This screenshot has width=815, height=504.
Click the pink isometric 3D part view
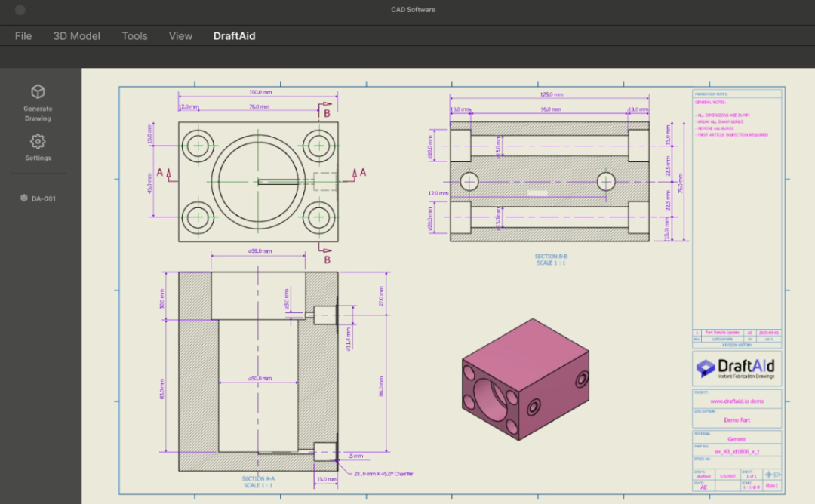coord(525,380)
